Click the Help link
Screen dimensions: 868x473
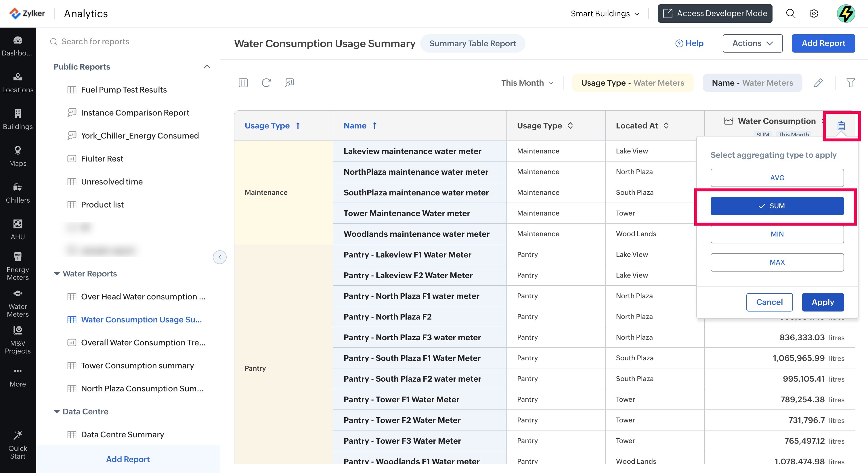point(689,43)
